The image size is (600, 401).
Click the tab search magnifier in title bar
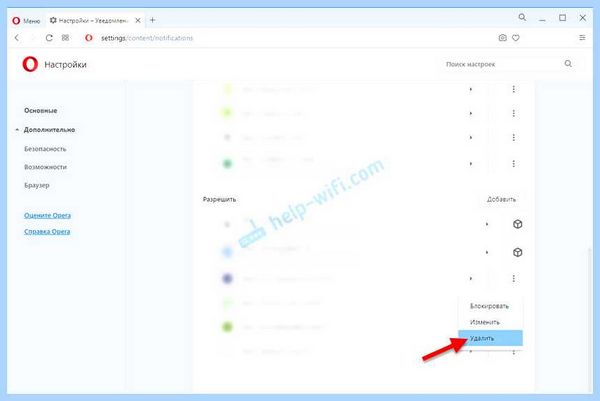click(x=522, y=17)
